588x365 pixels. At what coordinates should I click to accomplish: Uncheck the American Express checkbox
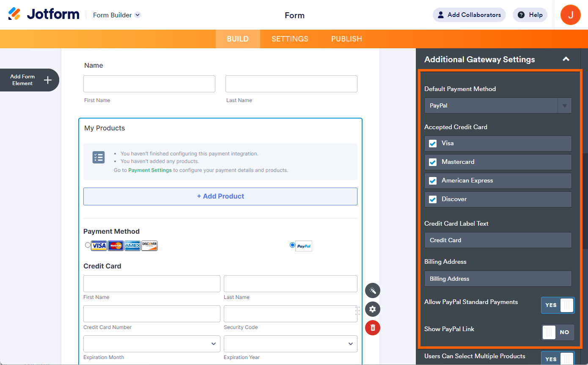click(433, 181)
